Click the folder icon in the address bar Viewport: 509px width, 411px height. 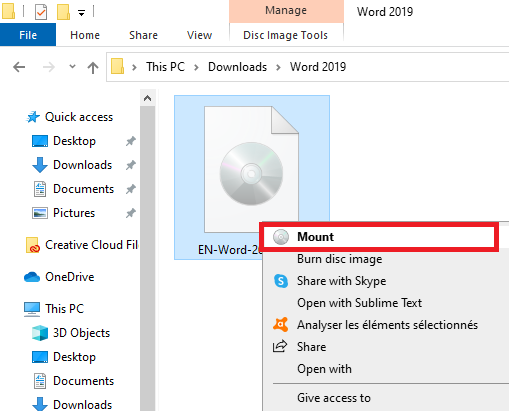[x=117, y=66]
